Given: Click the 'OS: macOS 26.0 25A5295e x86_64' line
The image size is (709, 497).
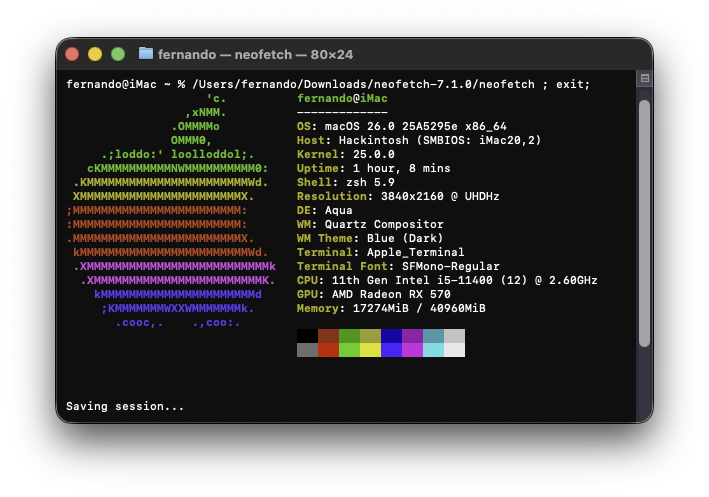Looking at the screenshot, I should click(402, 126).
